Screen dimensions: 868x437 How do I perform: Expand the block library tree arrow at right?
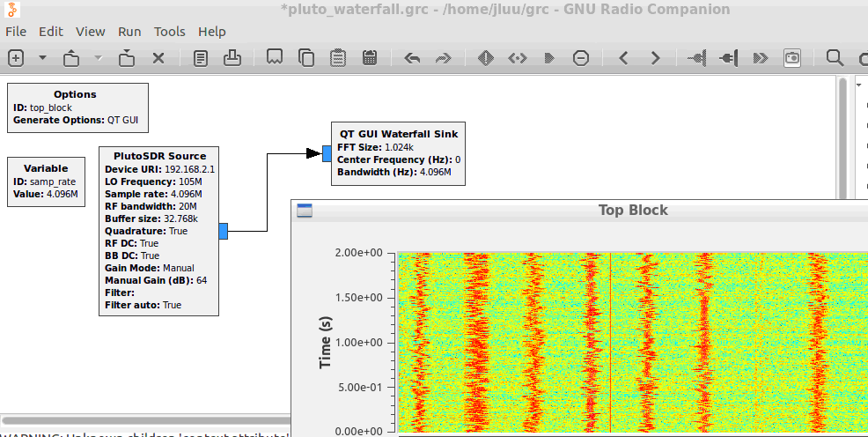point(859,85)
